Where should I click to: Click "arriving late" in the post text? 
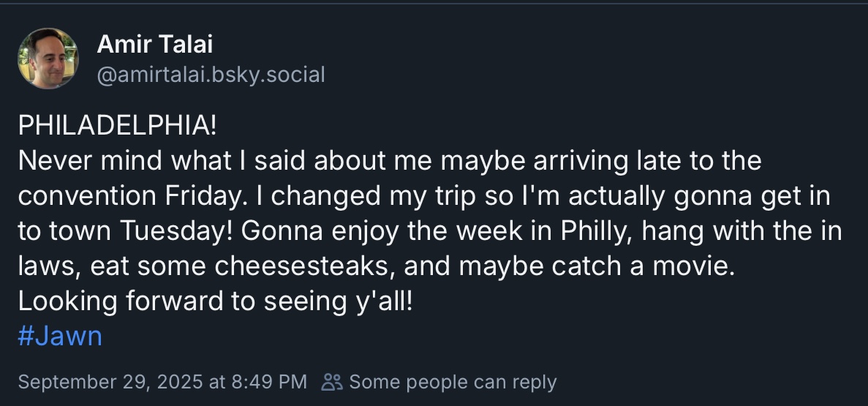pos(588,160)
